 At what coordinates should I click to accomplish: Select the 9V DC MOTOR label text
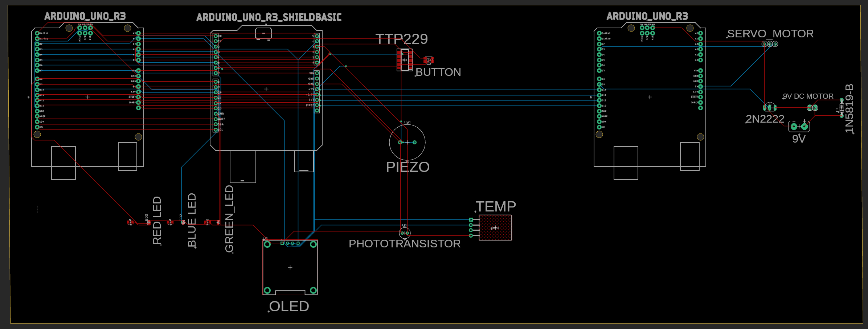click(x=808, y=96)
